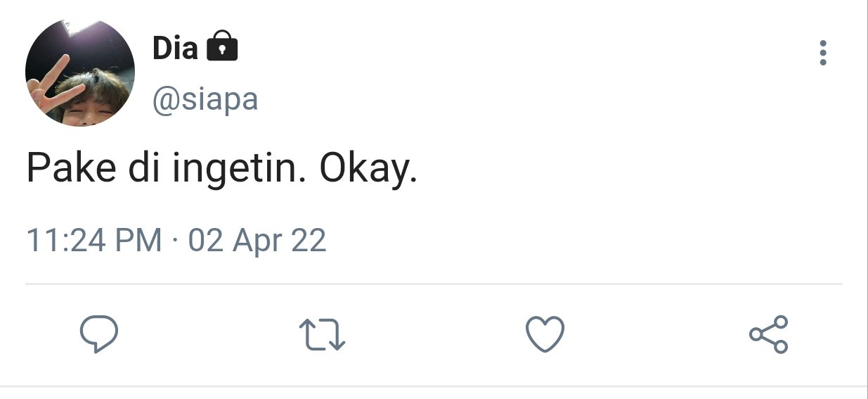The height and width of the screenshot is (399, 868).
Task: Favorite Dia's tweet with the heart outline
Action: coord(545,334)
